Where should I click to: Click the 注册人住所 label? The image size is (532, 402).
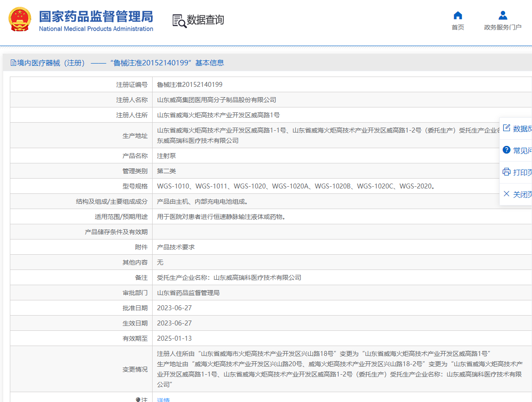[132, 115]
